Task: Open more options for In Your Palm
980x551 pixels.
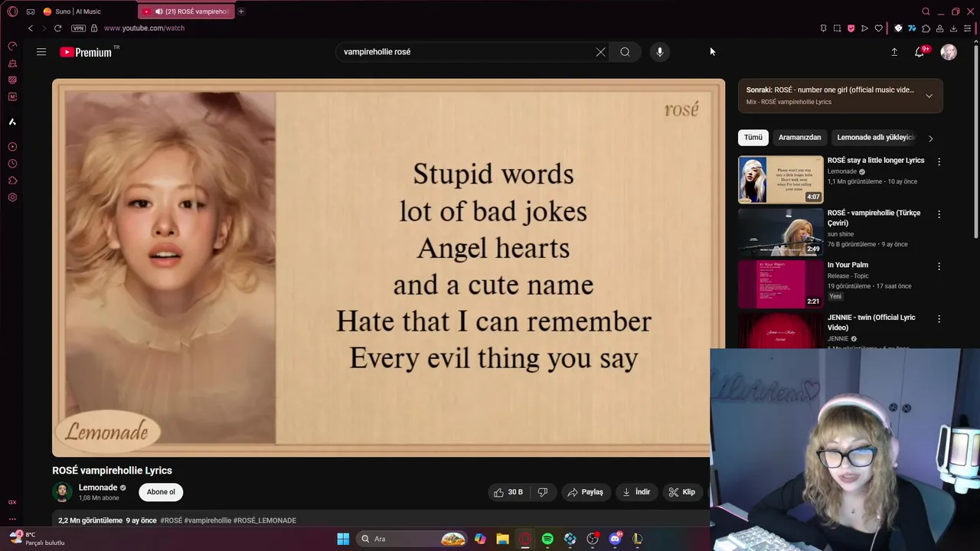Action: [939, 266]
